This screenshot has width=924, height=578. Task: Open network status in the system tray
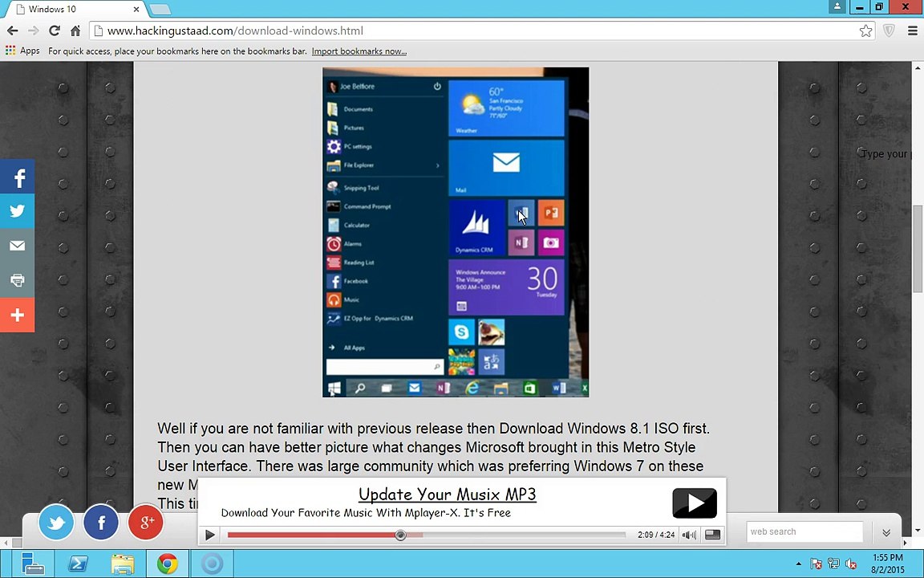coord(833,564)
